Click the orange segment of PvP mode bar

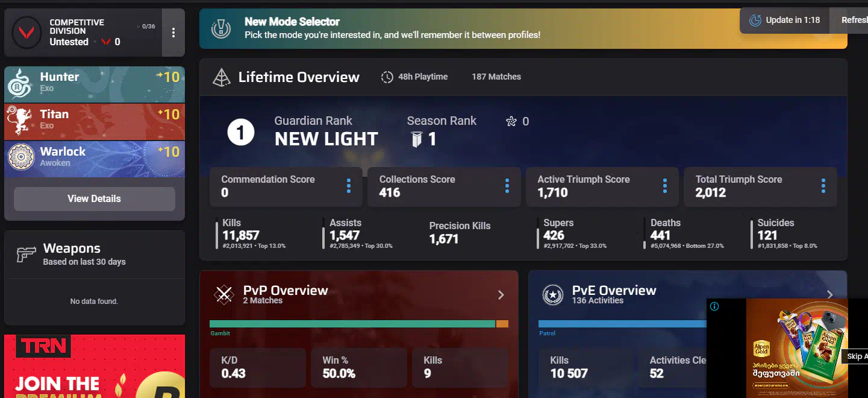[502, 324]
